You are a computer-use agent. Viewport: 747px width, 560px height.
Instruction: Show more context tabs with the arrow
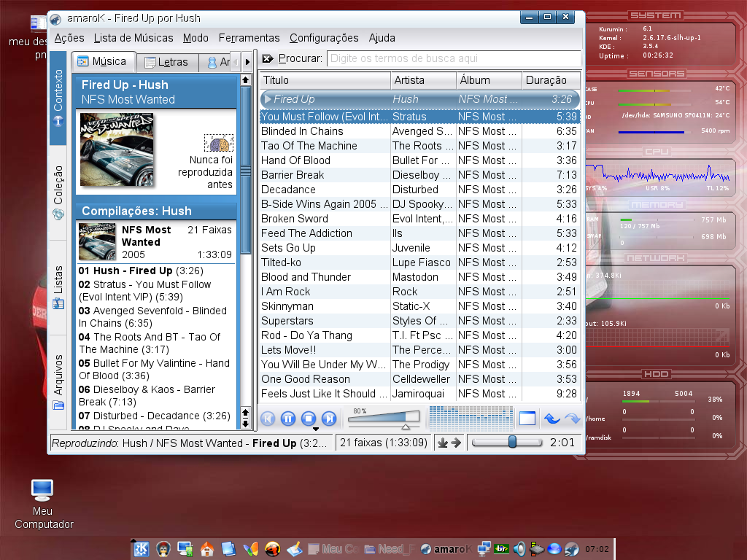247,62
